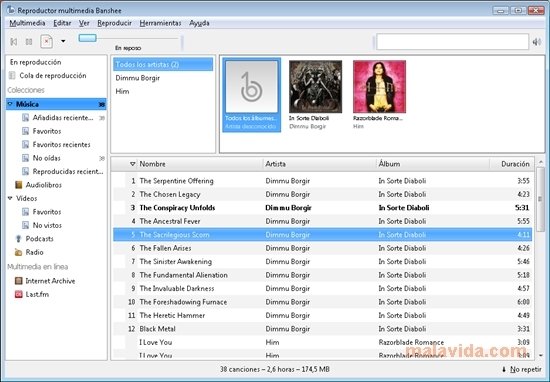Screen dimensions: 550x382
Task: Select track The Conspiracy Unfolds
Action: click(x=322, y=208)
